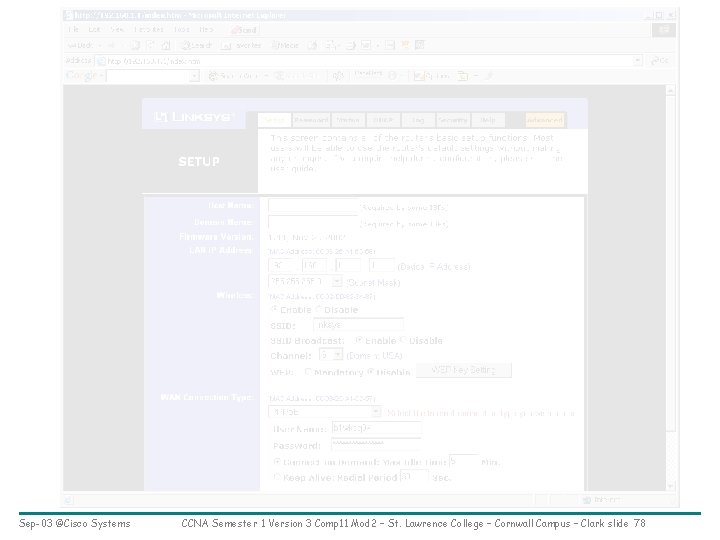Select Wireless Enable radio button
Viewport: 720px width, 540px height.
coord(275,309)
